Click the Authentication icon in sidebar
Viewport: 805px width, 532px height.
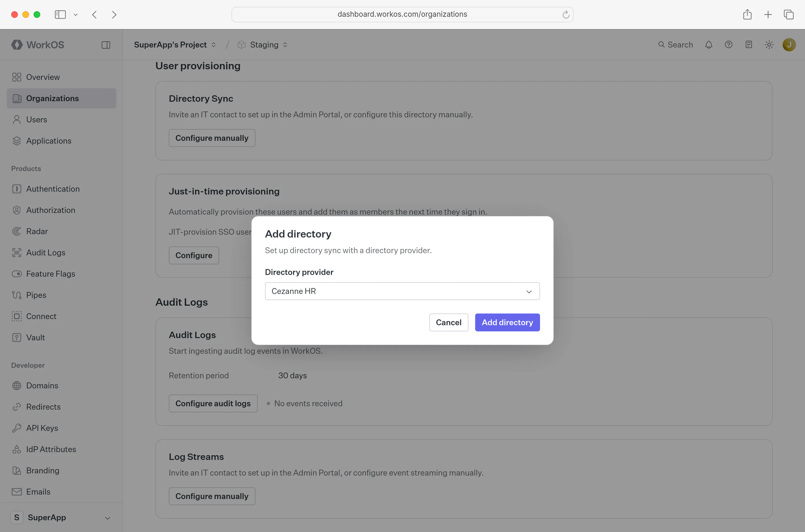point(16,189)
